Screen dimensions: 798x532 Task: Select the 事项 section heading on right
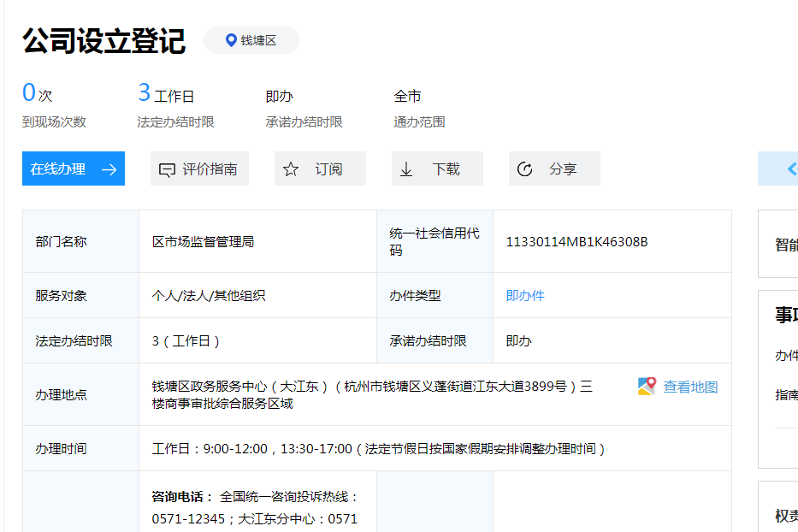tap(786, 316)
